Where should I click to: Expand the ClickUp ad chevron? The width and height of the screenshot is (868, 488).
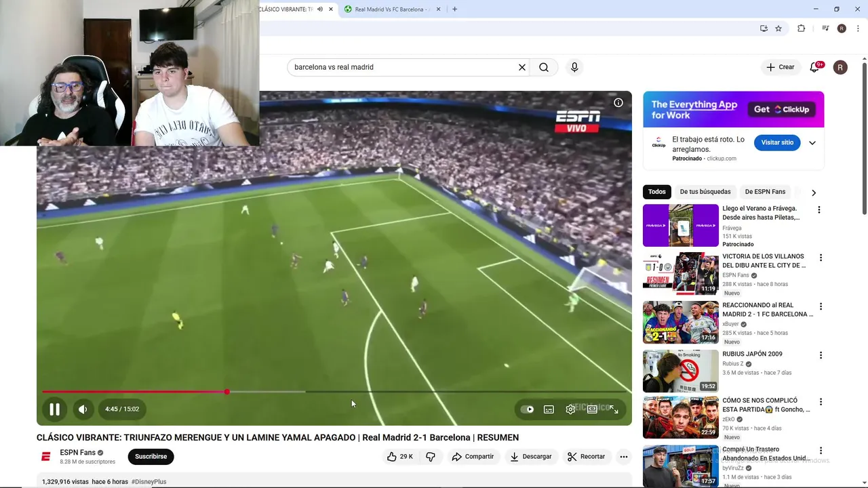point(812,143)
